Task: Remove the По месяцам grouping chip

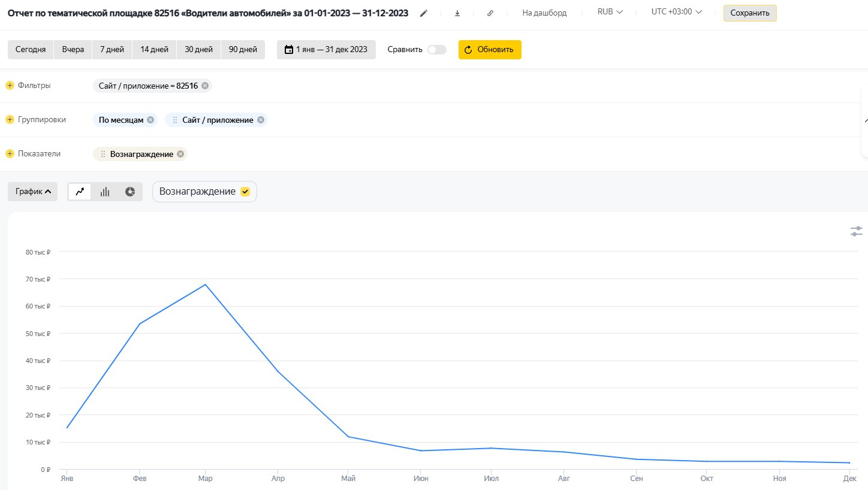Action: 150,120
